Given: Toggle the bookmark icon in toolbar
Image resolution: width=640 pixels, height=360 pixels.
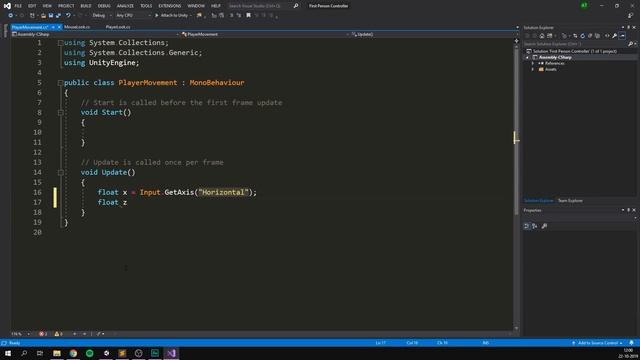Looking at the screenshot, I should coord(248,16).
